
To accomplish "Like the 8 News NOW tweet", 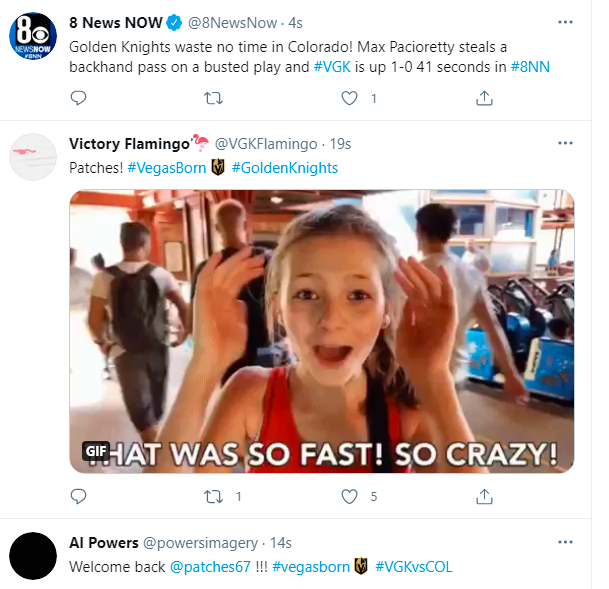I will pyautogui.click(x=349, y=98).
